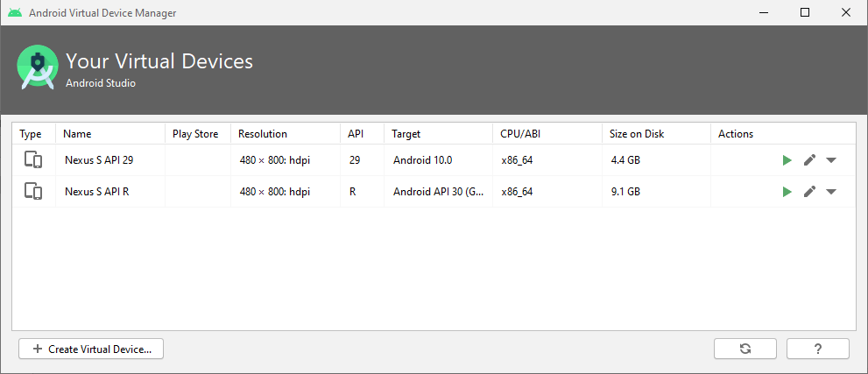
Task: Expand more actions for Nexus S API R
Action: point(831,192)
